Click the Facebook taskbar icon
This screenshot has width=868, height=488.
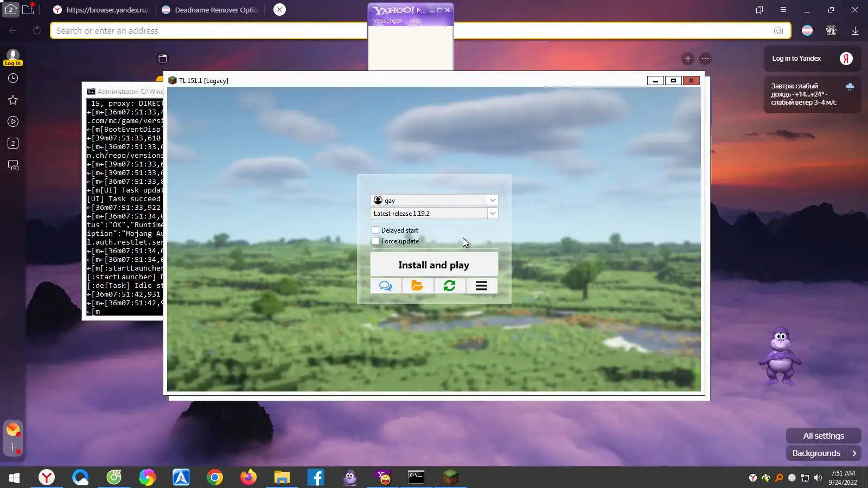(316, 477)
